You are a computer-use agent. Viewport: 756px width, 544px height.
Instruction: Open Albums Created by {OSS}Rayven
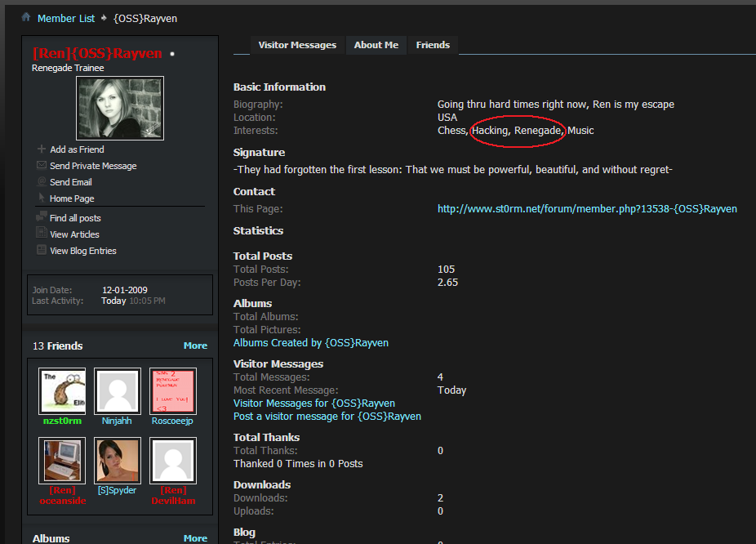(311, 343)
